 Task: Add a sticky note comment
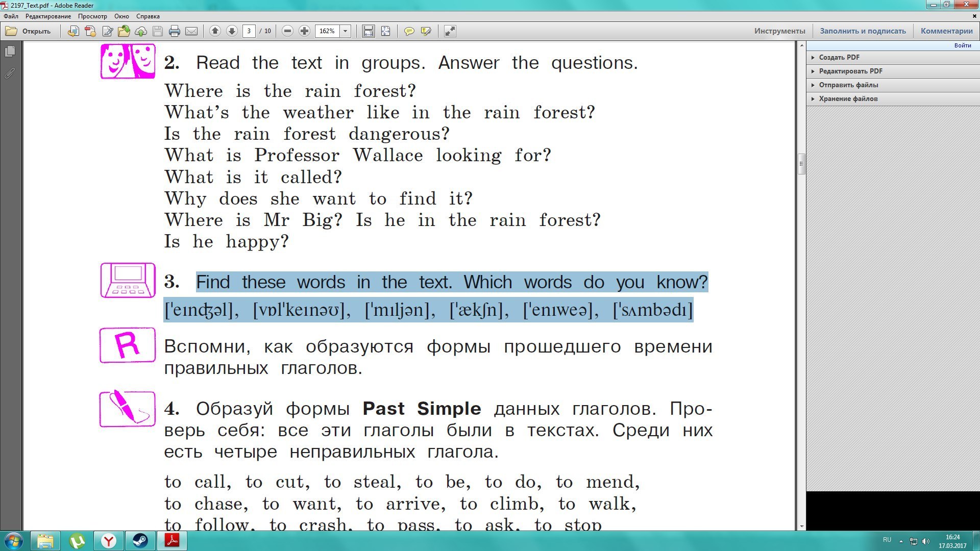(409, 31)
